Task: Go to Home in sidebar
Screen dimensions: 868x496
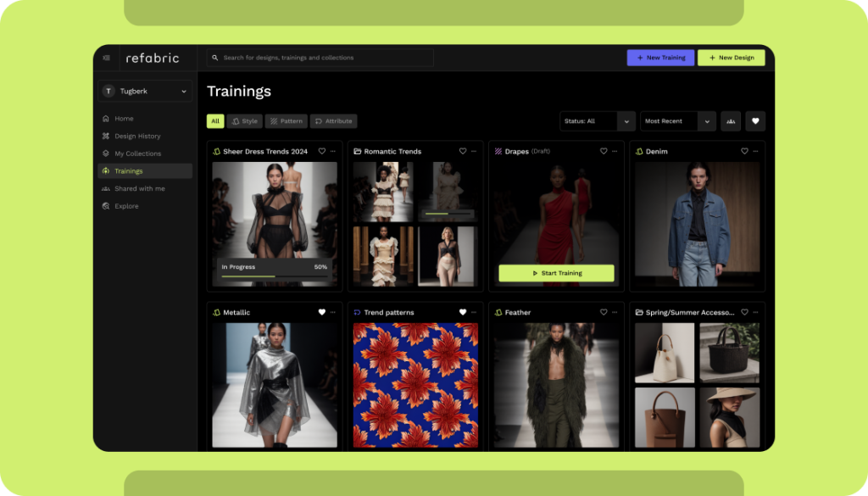Action: click(x=145, y=119)
